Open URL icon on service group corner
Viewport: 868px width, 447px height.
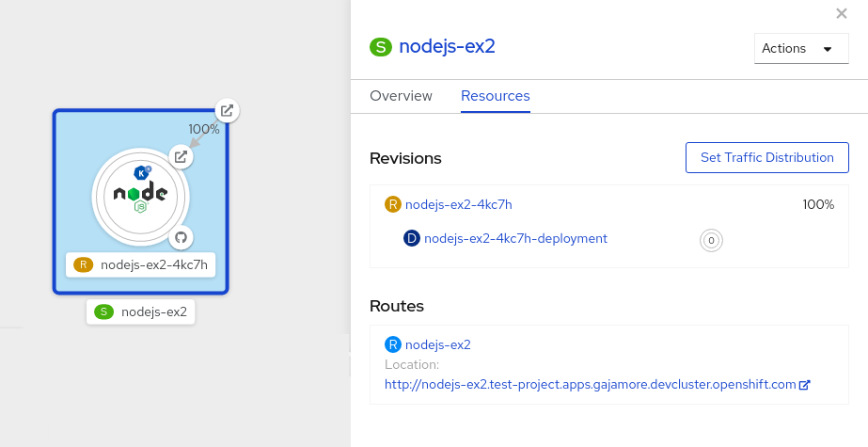(227, 110)
